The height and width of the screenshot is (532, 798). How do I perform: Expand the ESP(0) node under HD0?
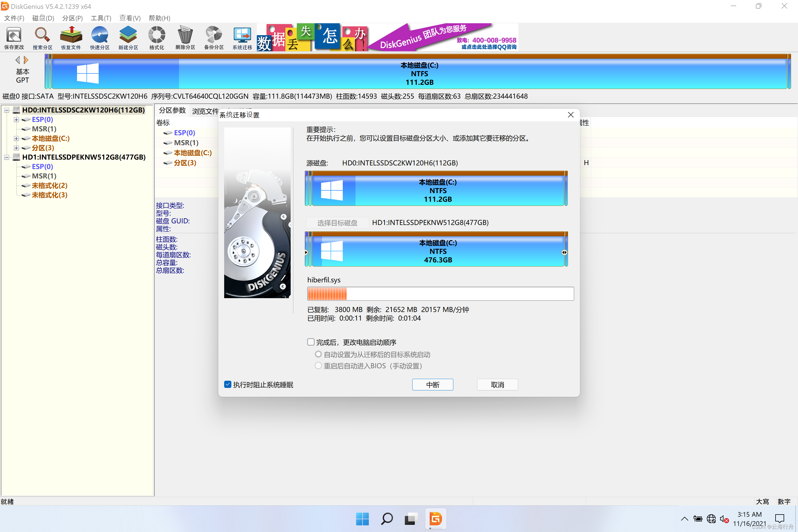16,119
